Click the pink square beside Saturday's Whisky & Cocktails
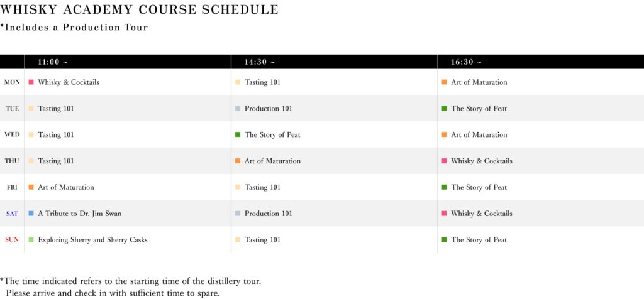 click(444, 214)
